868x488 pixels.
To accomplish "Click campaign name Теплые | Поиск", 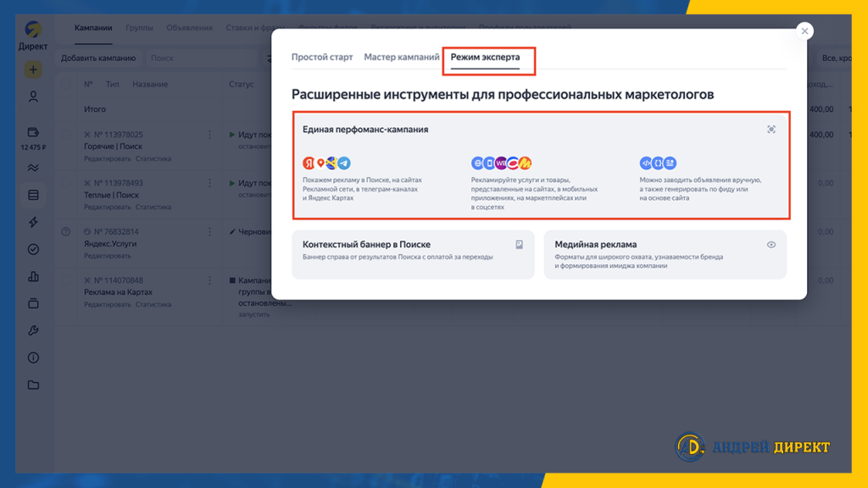I will [x=112, y=196].
